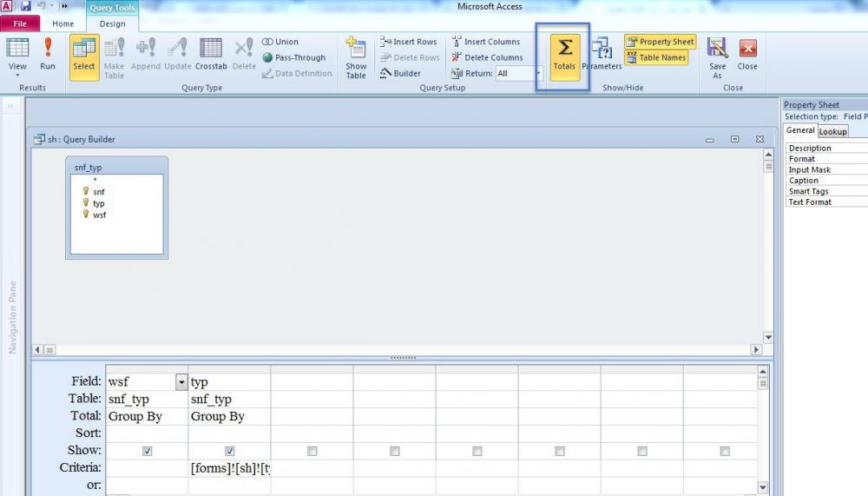Select the Pass-Through query option
Image resolution: width=868 pixels, height=496 pixels.
[294, 57]
